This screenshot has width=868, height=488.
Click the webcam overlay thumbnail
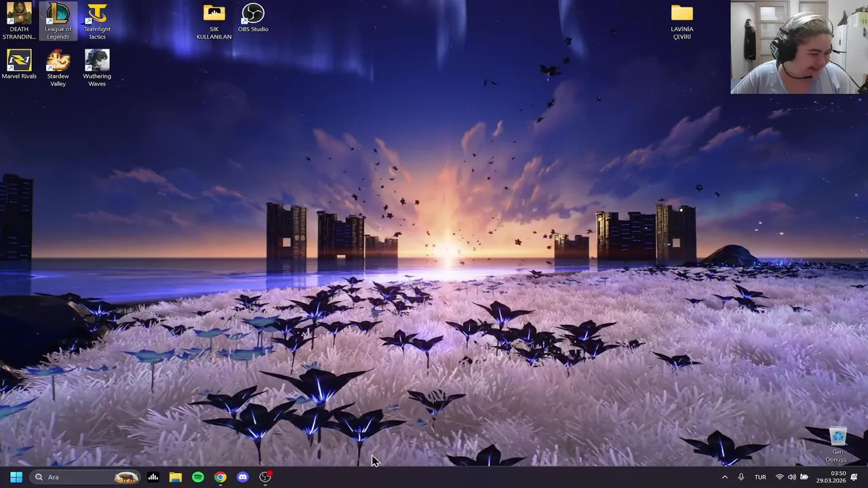[x=799, y=47]
